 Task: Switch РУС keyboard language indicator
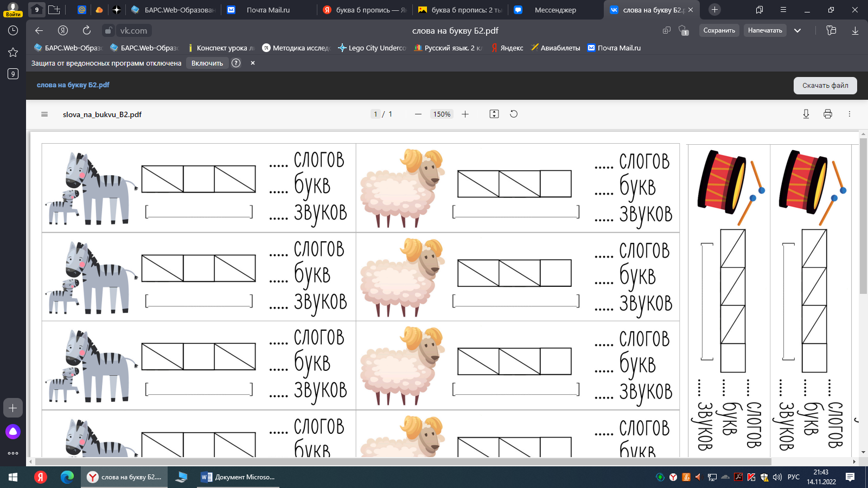coord(794,477)
